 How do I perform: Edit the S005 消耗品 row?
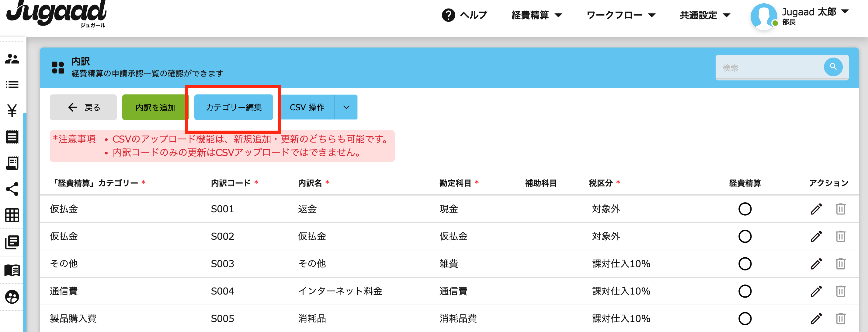[x=816, y=318]
